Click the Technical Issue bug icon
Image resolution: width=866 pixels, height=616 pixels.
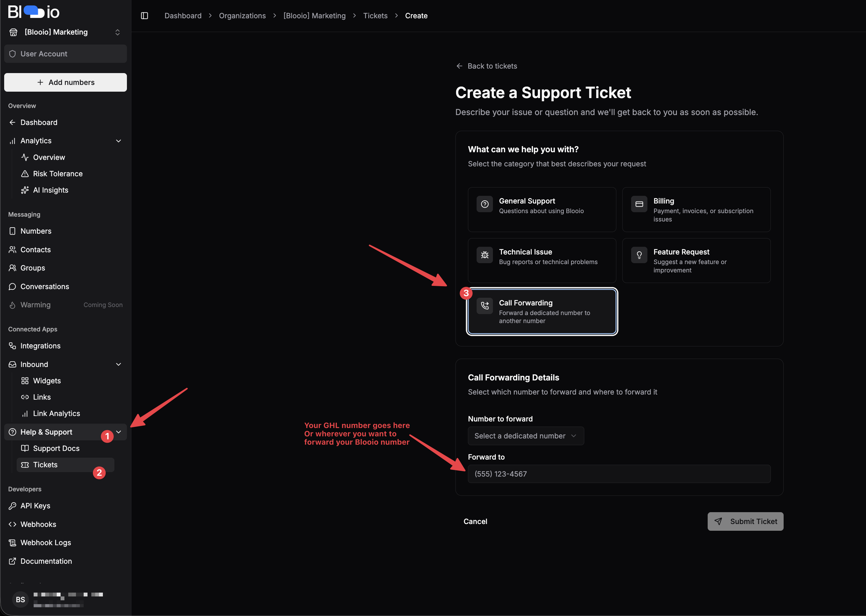tap(485, 255)
